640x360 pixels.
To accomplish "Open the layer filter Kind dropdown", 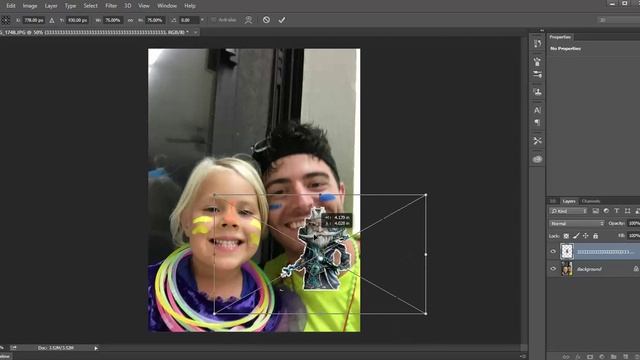I will (x=568, y=211).
